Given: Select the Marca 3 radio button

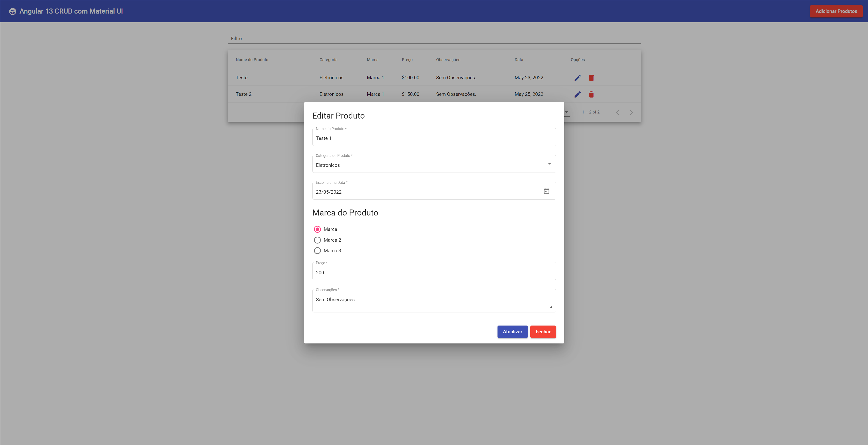Looking at the screenshot, I should (x=317, y=251).
